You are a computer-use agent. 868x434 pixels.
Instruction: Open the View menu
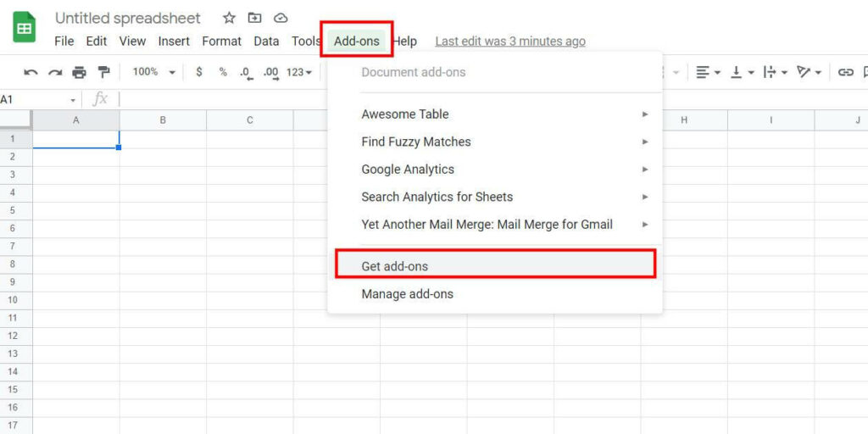(133, 41)
